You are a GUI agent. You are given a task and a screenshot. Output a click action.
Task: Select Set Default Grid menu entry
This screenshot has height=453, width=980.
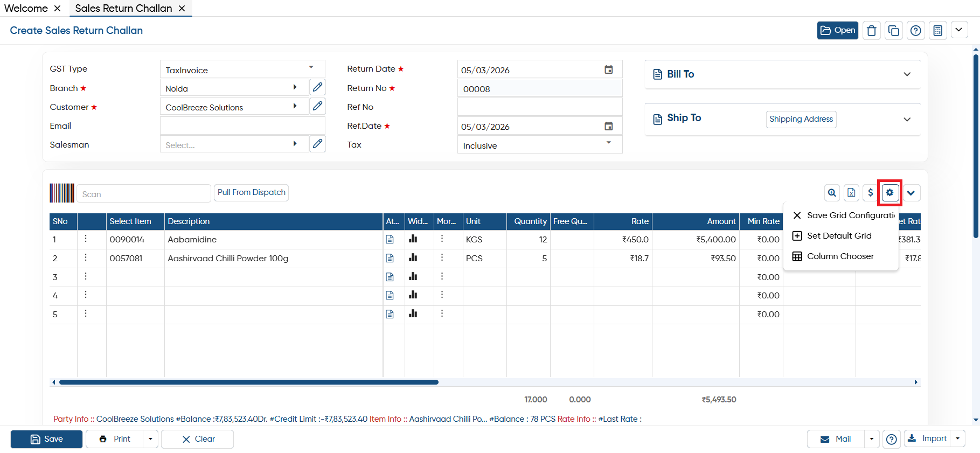pyautogui.click(x=840, y=236)
